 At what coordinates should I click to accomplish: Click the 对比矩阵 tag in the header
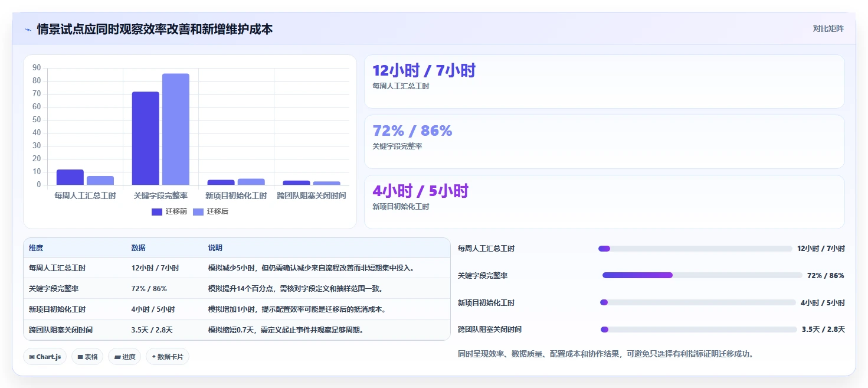click(828, 28)
